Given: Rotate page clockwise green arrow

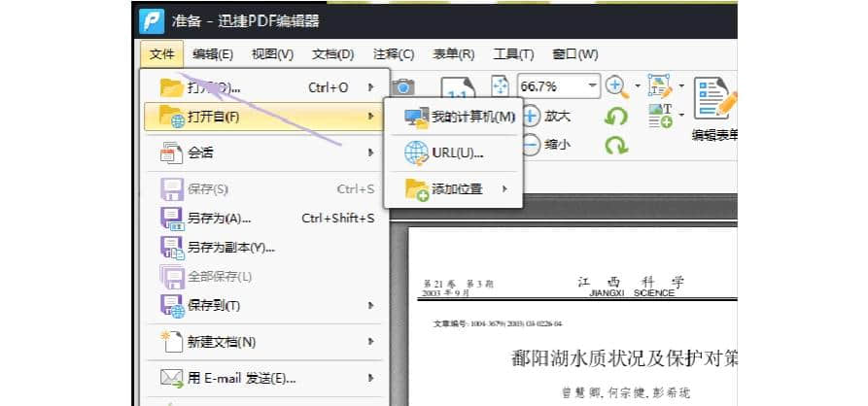Looking at the screenshot, I should pyautogui.click(x=615, y=145).
